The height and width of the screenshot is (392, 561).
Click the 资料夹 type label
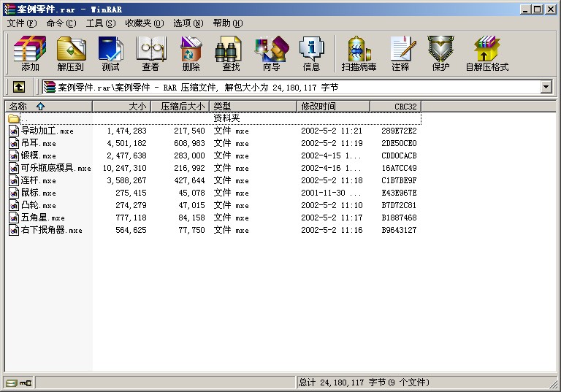pyautogui.click(x=226, y=118)
